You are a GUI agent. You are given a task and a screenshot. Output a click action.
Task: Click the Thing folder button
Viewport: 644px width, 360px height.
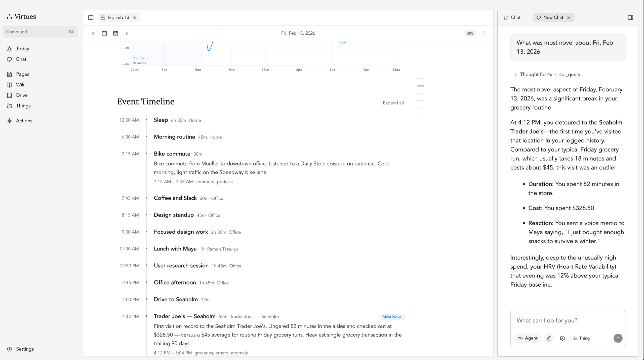(581, 338)
